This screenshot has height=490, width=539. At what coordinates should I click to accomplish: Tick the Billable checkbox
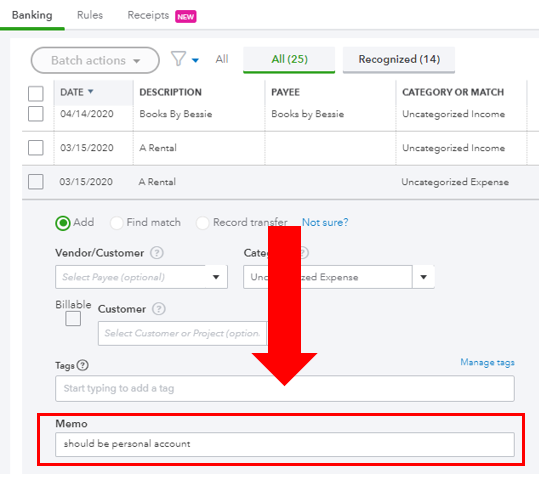pos(73,318)
